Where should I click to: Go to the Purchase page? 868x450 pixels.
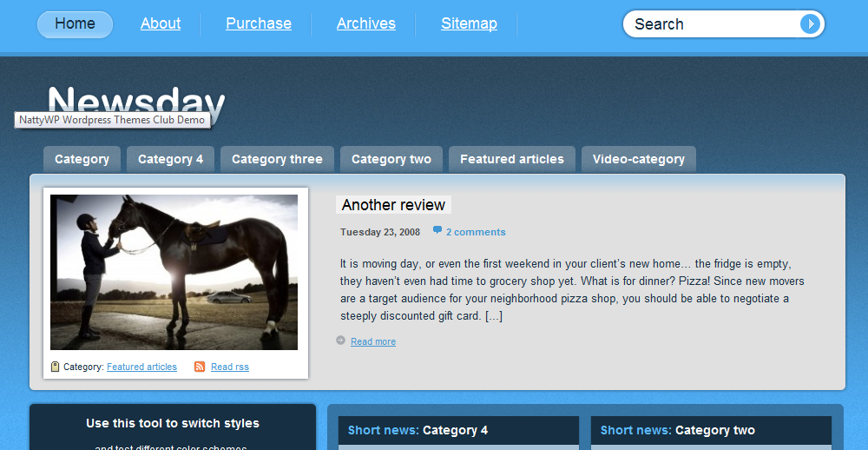pos(259,23)
